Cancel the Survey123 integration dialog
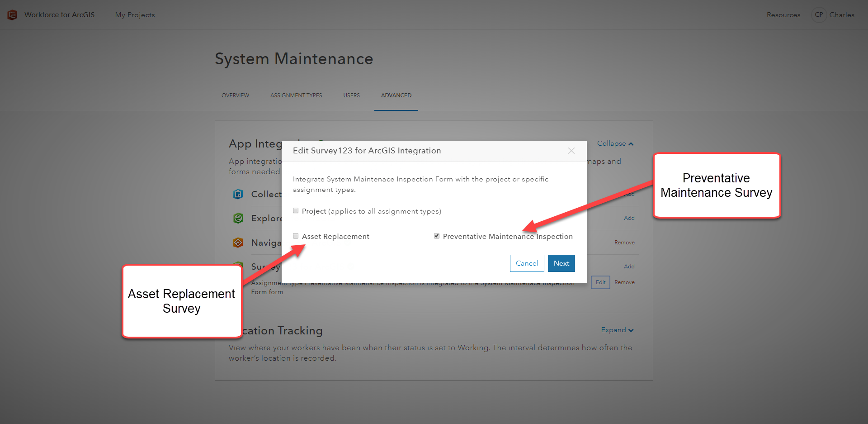Image resolution: width=868 pixels, height=424 pixels. pyautogui.click(x=527, y=263)
